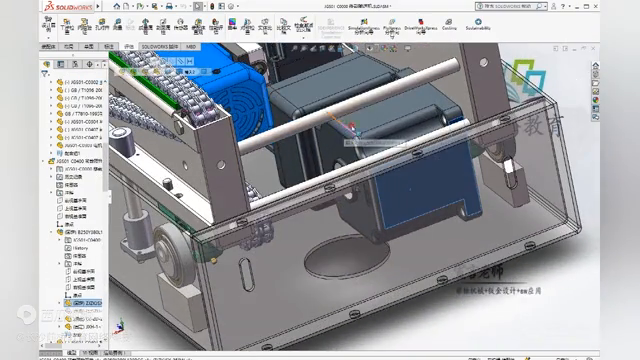Open the SimulationXpress analysis wizard
The width and height of the screenshot is (640, 360).
[364, 26]
